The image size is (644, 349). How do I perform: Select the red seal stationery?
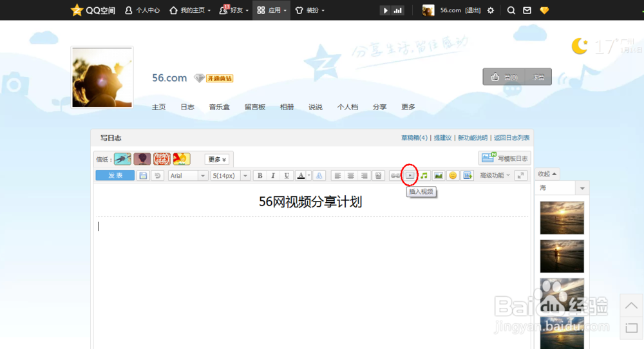tap(162, 159)
